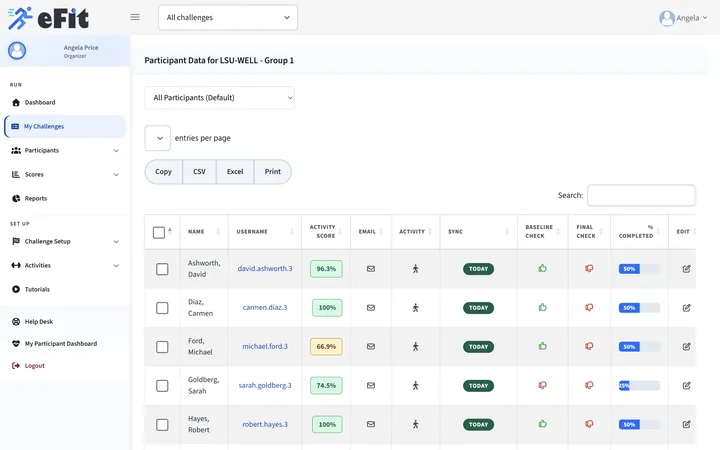Viewport: 720px width, 450px height.
Task: View activity icon for Carmen Diaz
Action: coord(416,308)
